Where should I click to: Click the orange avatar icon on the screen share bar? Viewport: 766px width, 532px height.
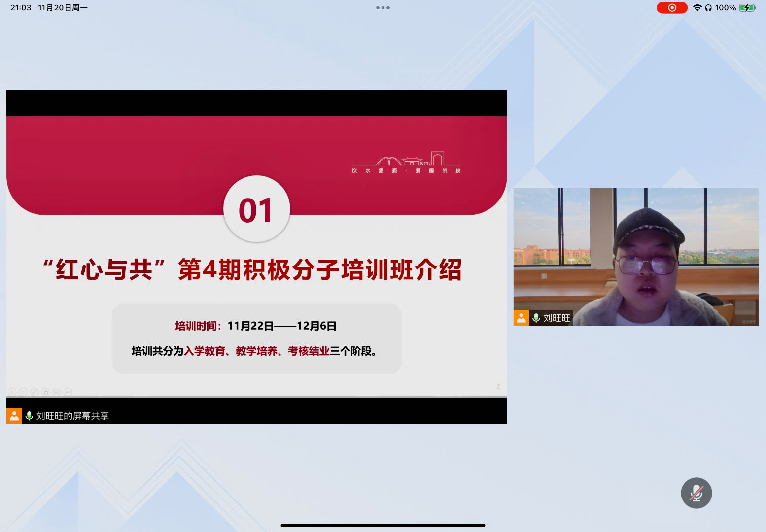(14, 416)
